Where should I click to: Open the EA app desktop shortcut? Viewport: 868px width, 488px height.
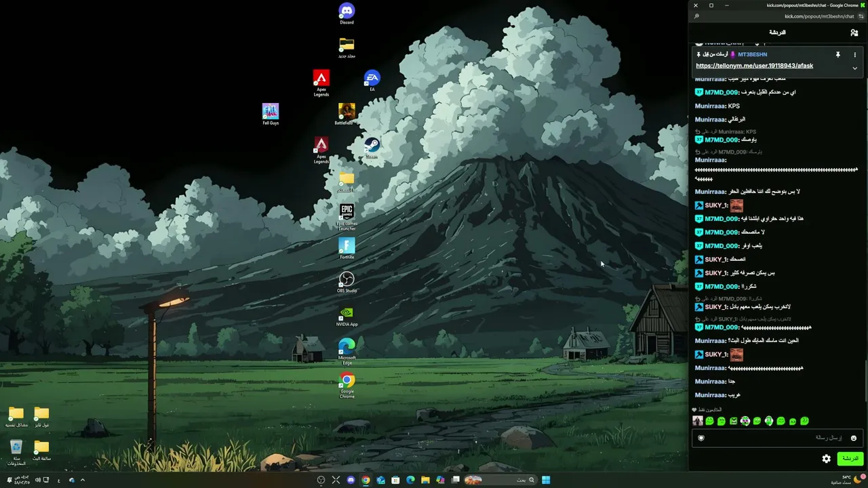pyautogui.click(x=372, y=81)
